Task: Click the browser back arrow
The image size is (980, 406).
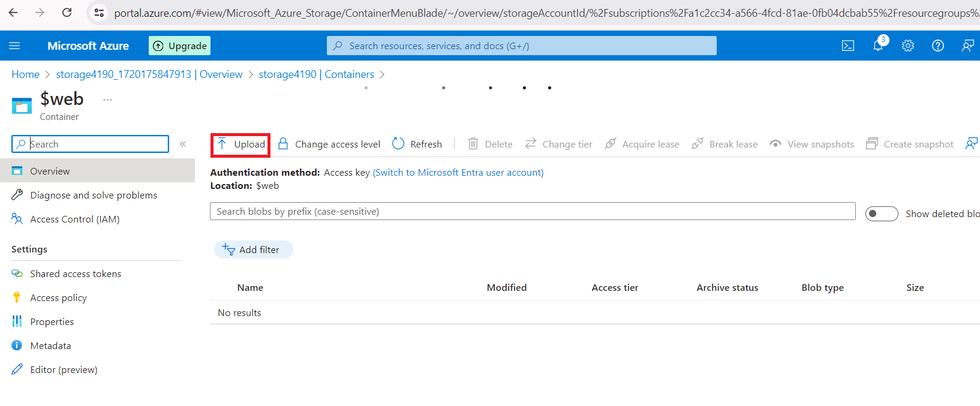Action: [13, 12]
